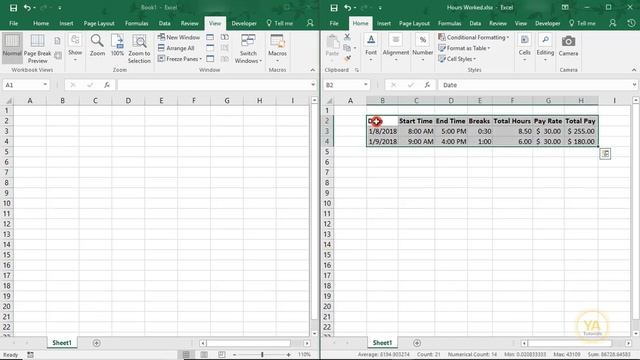Click the Cut scissors icon in Clipboard group
The height and width of the screenshot is (360, 640).
click(x=347, y=37)
